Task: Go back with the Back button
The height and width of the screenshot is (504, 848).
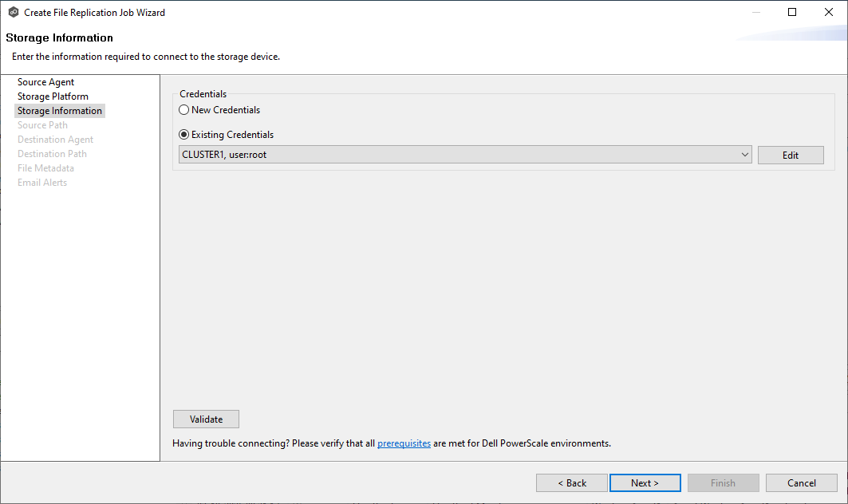Action: coord(572,483)
